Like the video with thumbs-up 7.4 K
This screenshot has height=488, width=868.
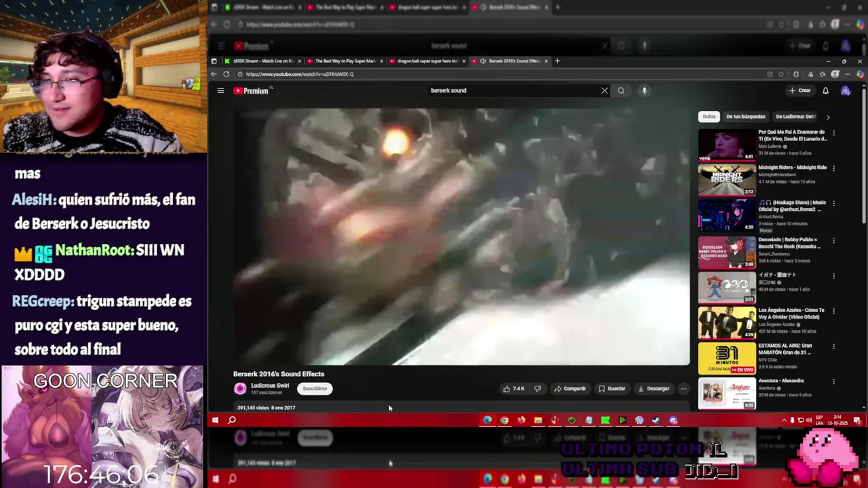pyautogui.click(x=513, y=388)
